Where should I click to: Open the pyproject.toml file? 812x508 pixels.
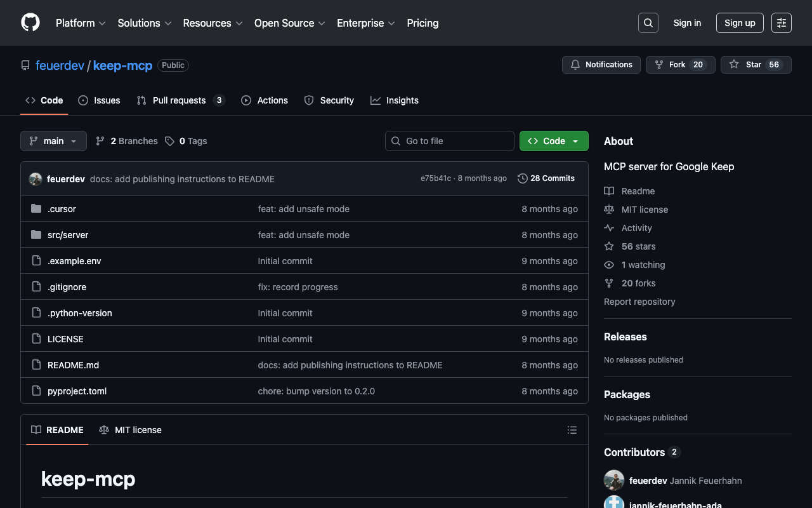[77, 391]
